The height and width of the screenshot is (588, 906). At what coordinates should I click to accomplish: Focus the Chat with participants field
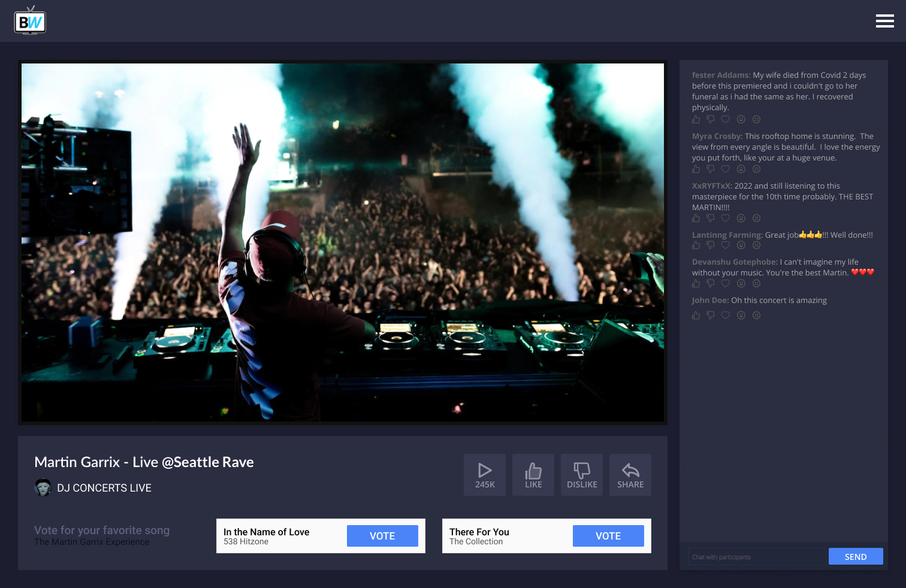757,557
